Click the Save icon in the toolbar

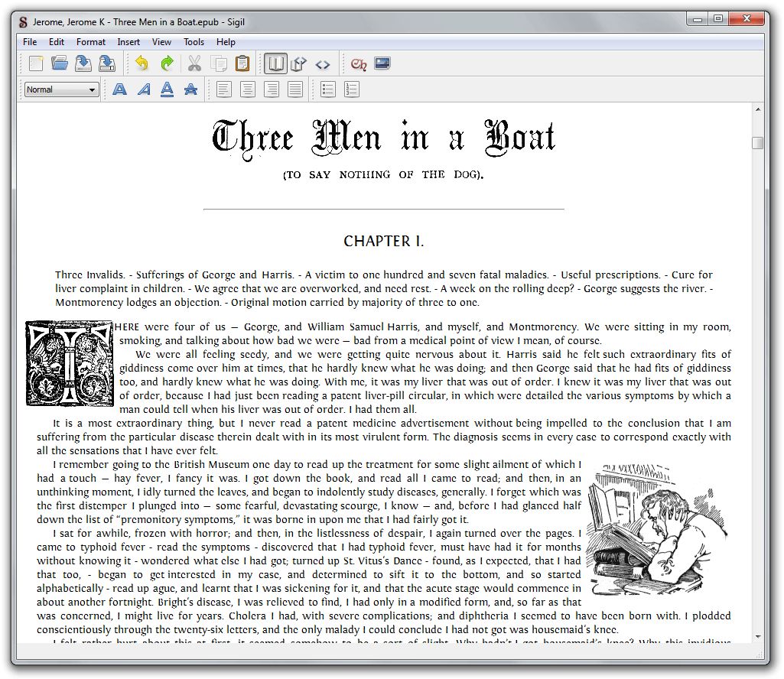(x=83, y=64)
